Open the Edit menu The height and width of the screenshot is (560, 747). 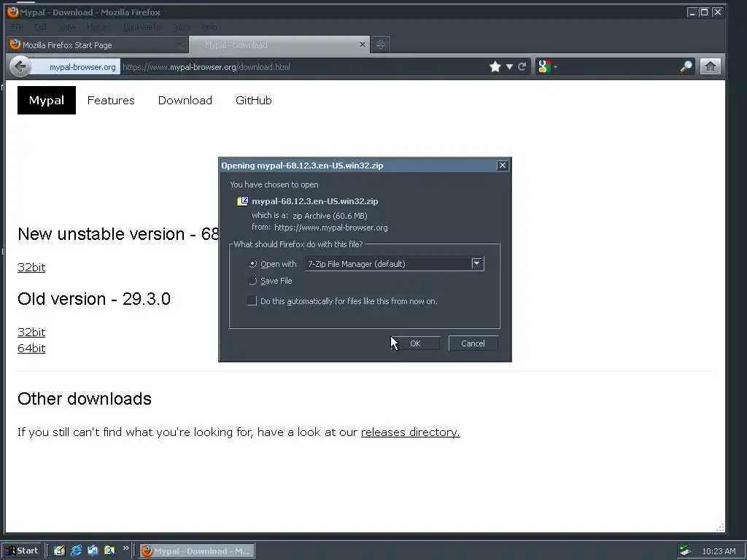pyautogui.click(x=41, y=27)
